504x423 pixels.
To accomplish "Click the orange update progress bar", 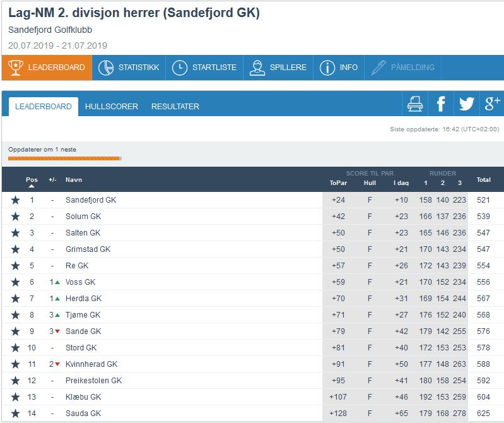I will [x=64, y=158].
